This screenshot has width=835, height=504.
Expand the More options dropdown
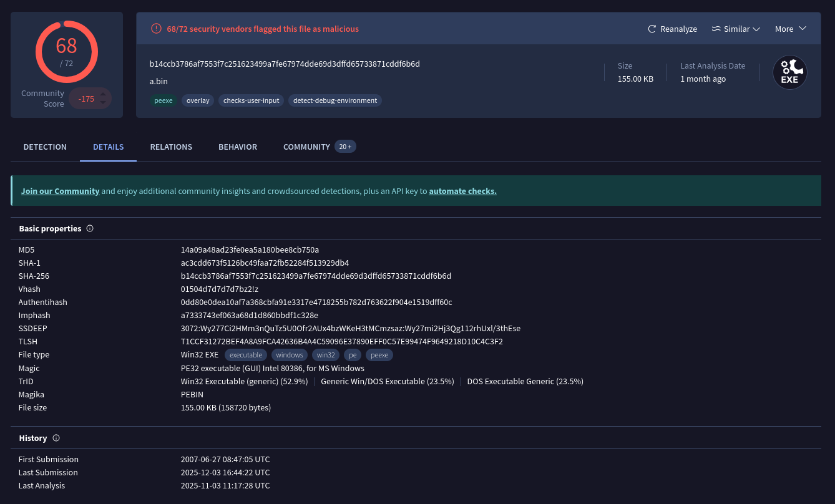click(790, 29)
